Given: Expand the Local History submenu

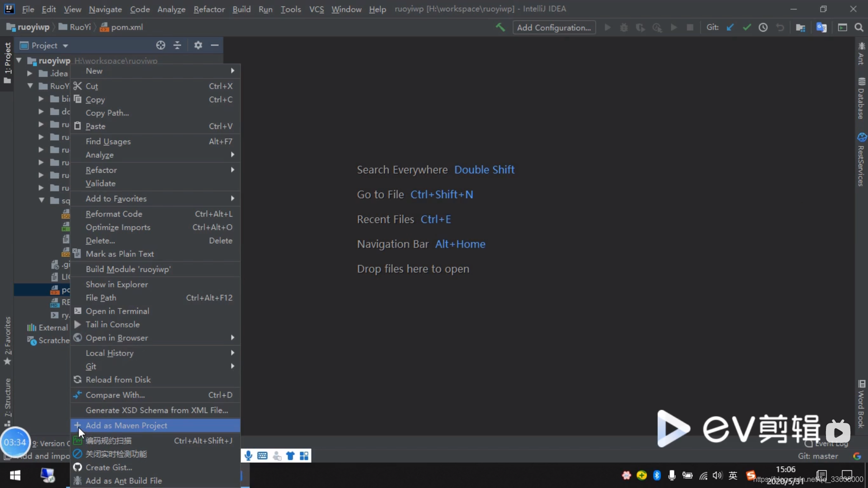Looking at the screenshot, I should [x=156, y=353].
